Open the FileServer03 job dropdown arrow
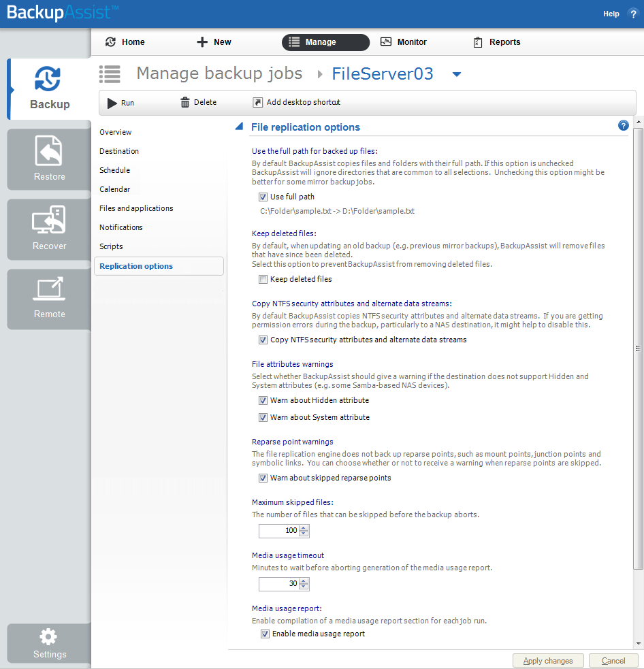The width and height of the screenshot is (644, 669). click(457, 74)
